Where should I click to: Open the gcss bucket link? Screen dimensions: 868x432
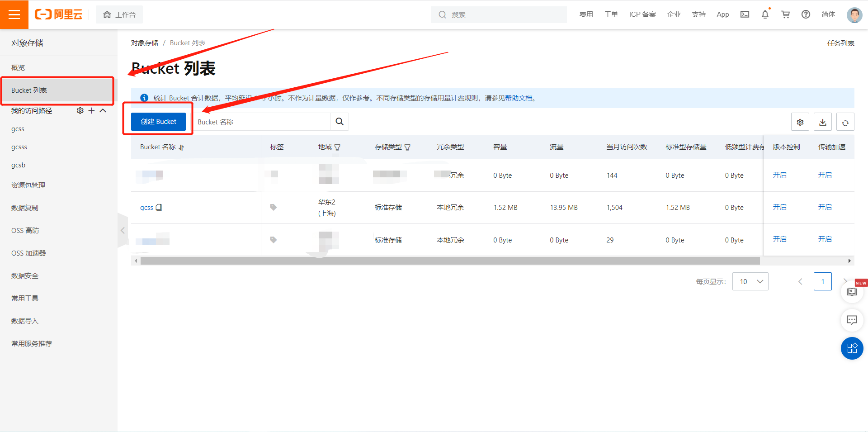click(146, 208)
